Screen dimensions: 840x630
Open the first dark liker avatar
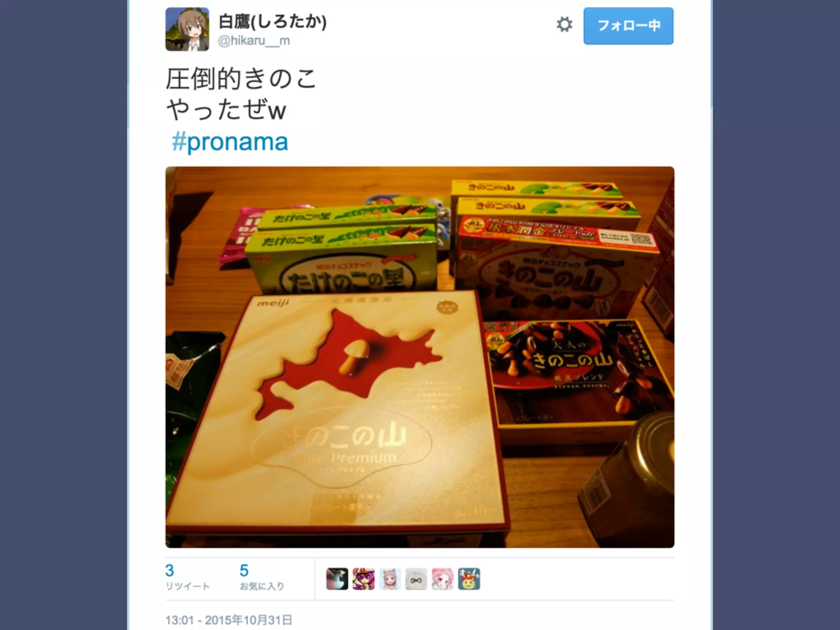[337, 579]
